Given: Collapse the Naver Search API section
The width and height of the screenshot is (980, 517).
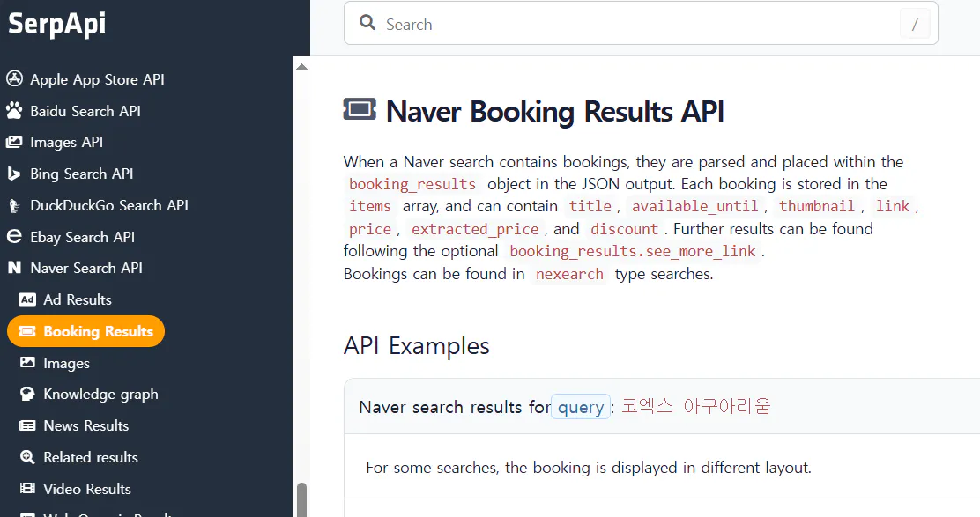Looking at the screenshot, I should pos(86,268).
